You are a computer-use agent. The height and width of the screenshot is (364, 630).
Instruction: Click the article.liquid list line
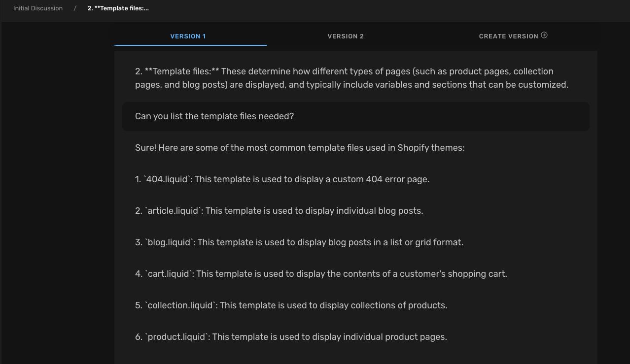[279, 211]
